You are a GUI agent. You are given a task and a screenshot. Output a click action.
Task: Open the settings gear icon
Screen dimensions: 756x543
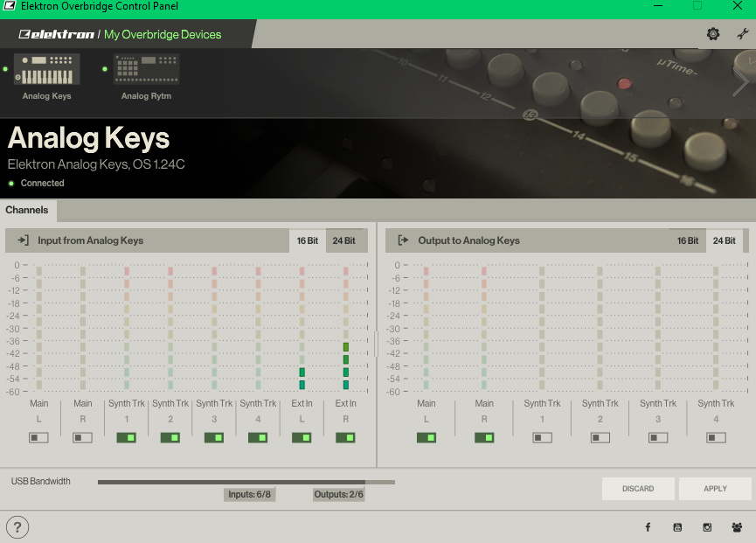(713, 34)
